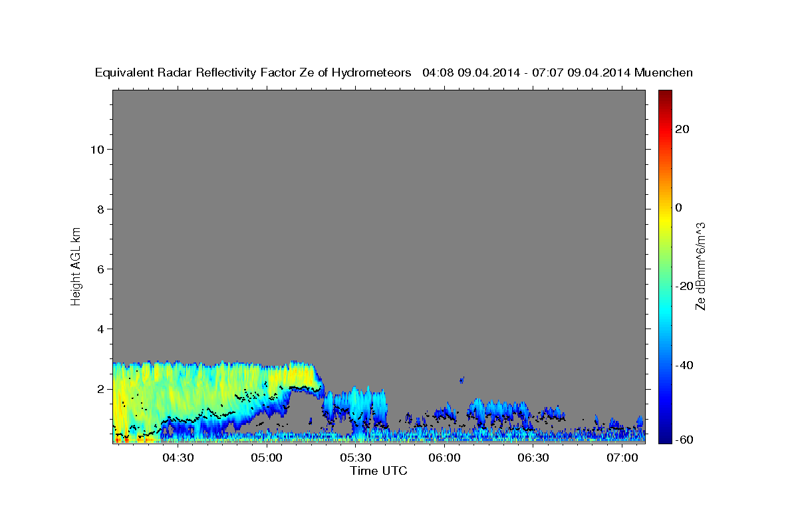The width and height of the screenshot is (798, 532).
Task: Click the small isolated echo above 06:00
Action: point(462,380)
